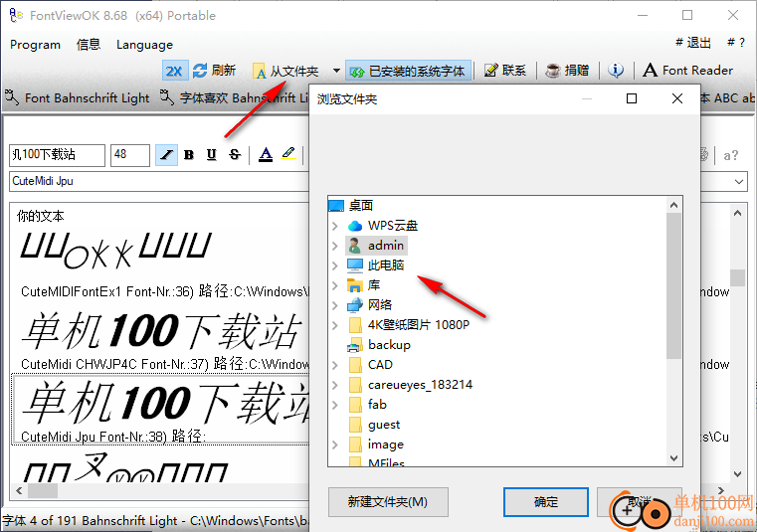Screen dimensions: 757x532
Task: Click font preview vertical scrollbar down arrow
Action: [738, 474]
